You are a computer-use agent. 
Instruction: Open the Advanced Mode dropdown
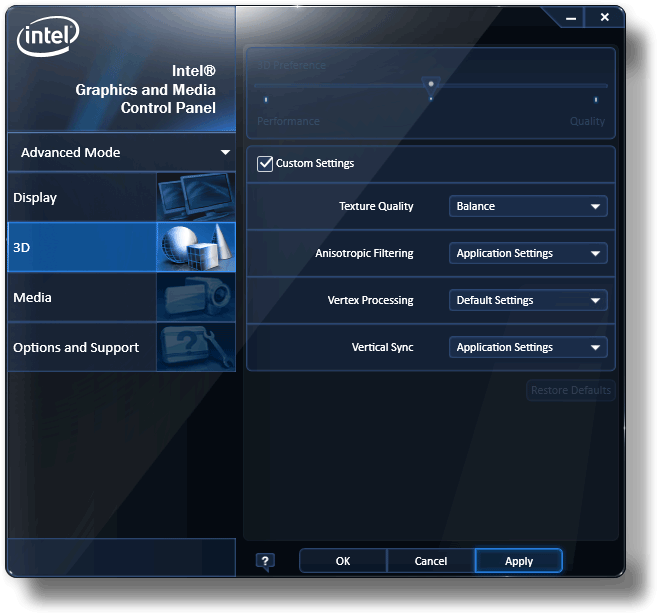point(122,152)
